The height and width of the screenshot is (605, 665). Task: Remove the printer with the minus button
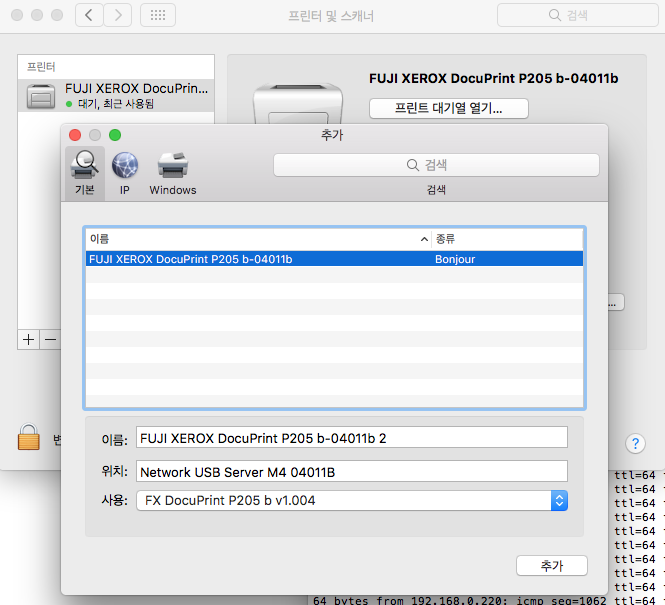pyautogui.click(x=50, y=340)
